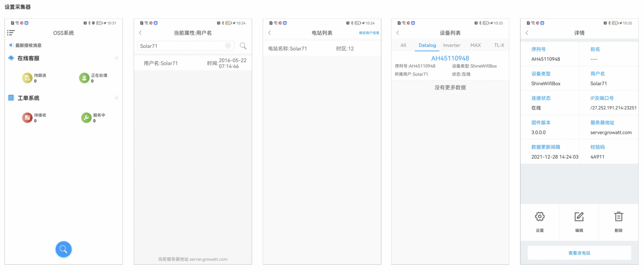Select the All tab

tap(403, 45)
